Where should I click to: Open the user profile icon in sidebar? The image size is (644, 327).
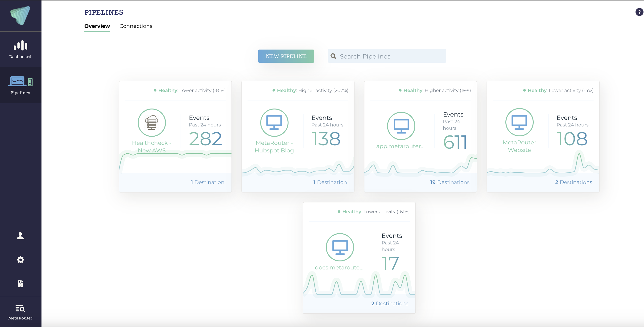(20, 236)
